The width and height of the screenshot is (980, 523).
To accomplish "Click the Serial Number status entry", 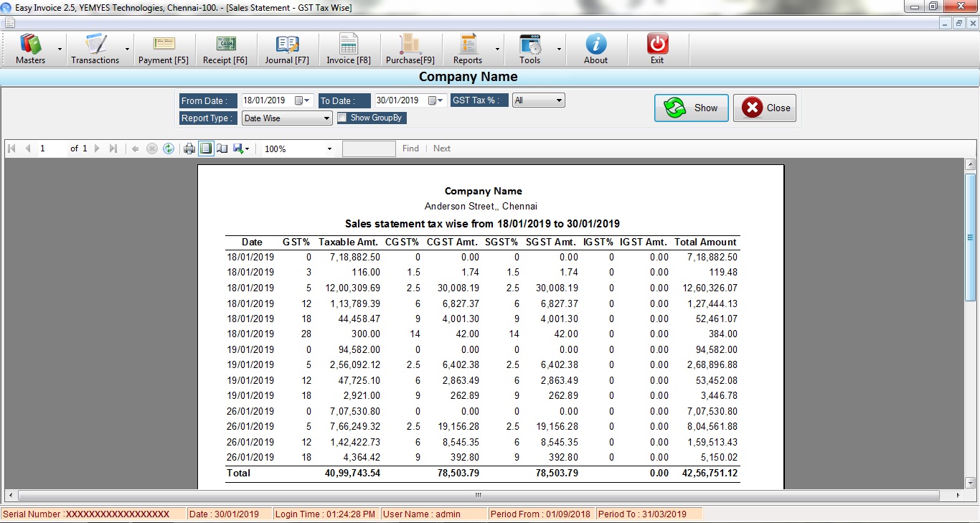I will coord(93,514).
